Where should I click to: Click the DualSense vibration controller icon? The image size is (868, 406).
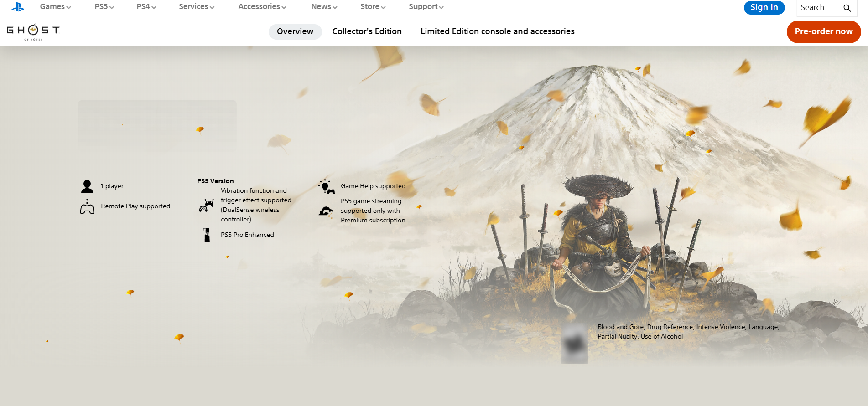coord(207,205)
